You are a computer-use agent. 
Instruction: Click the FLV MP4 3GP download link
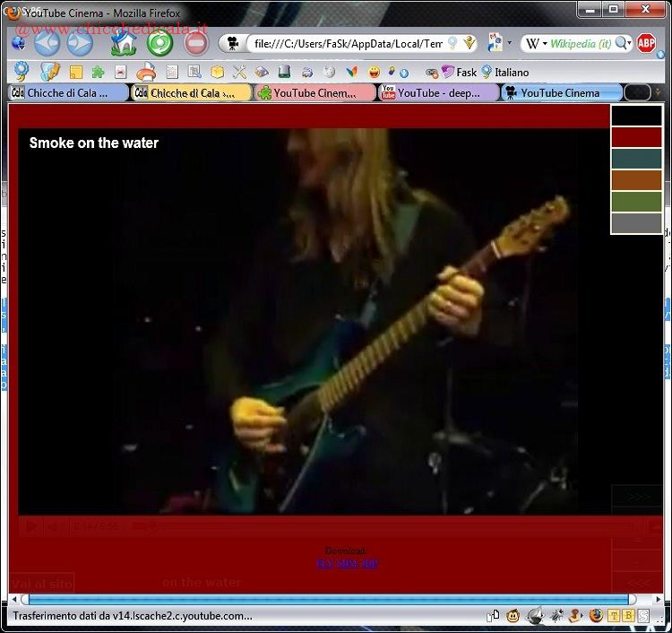347,564
